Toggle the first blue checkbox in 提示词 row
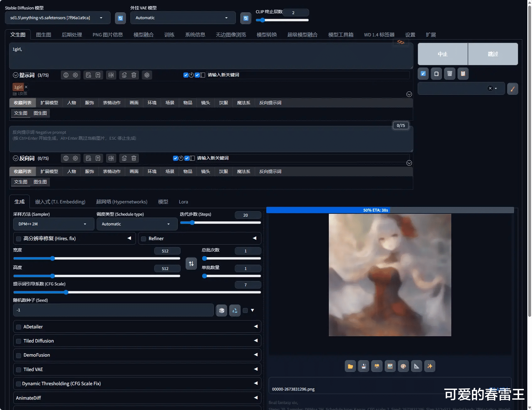 tap(186, 75)
